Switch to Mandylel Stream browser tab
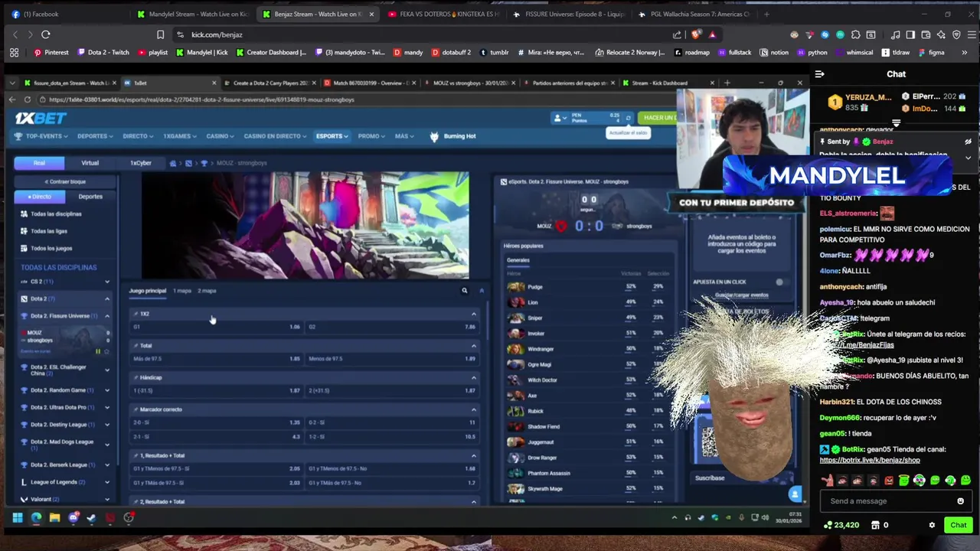Viewport: 980px width, 551px height. [x=193, y=14]
